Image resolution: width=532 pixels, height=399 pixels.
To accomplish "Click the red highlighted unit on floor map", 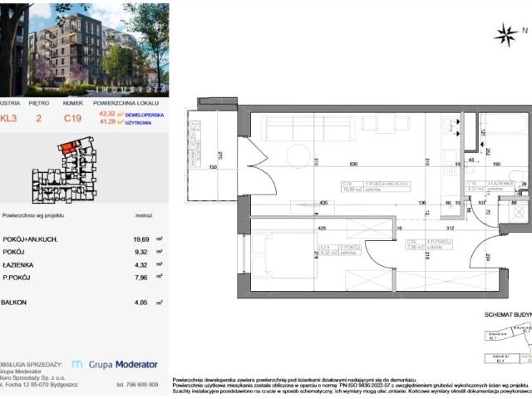I will (71, 150).
